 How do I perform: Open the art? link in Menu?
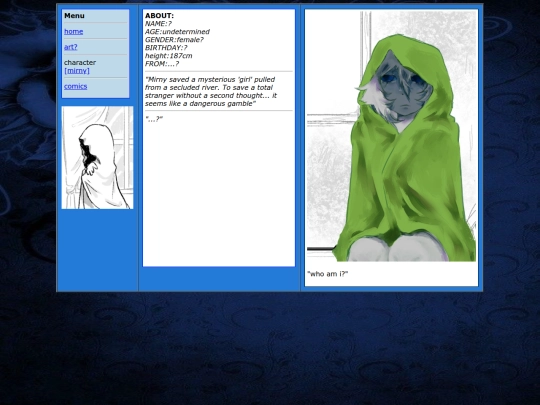(71, 47)
